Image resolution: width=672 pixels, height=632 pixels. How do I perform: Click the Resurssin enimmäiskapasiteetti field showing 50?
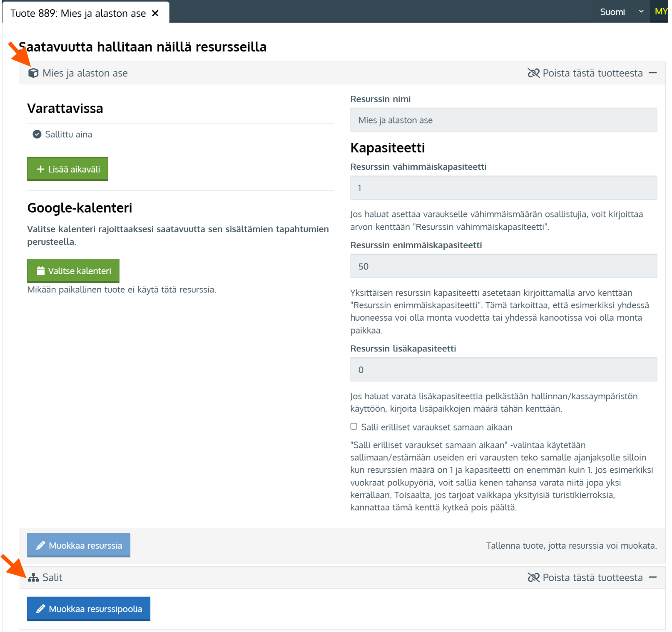[x=503, y=266]
